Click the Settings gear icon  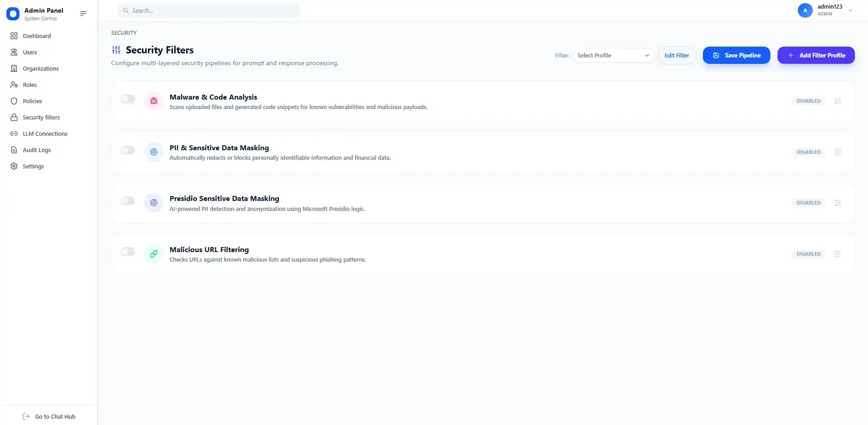[14, 166]
